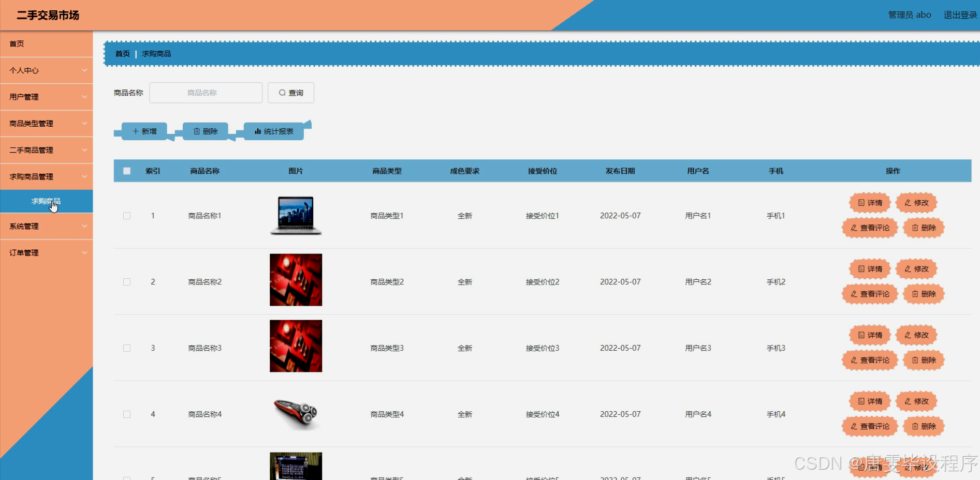Click the 删除 button in row 商品名称2
The width and height of the screenshot is (980, 480).
[924, 294]
